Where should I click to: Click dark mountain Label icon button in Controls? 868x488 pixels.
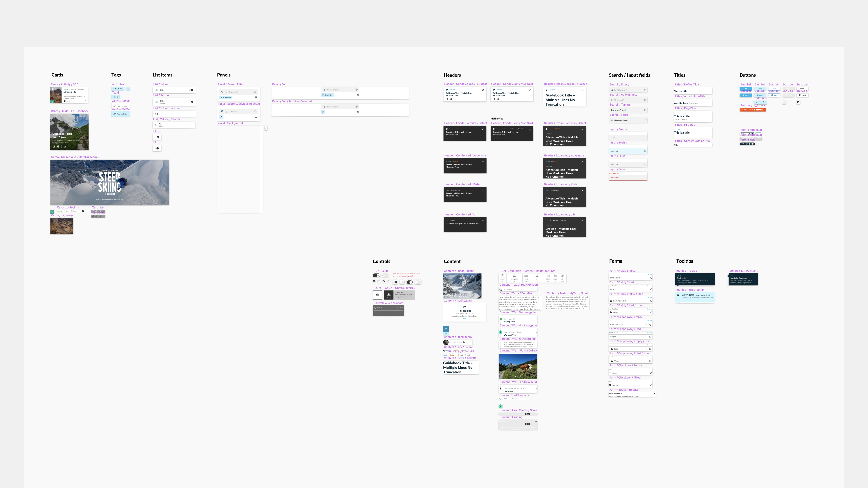389,295
